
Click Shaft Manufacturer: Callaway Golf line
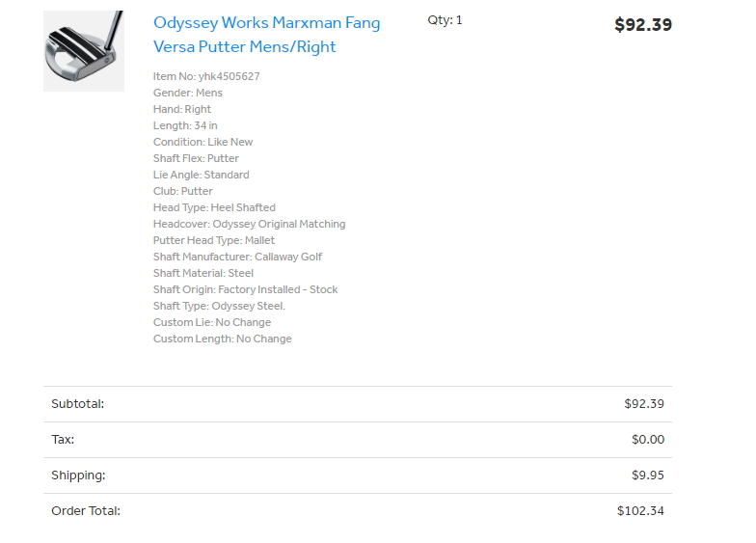(x=237, y=257)
